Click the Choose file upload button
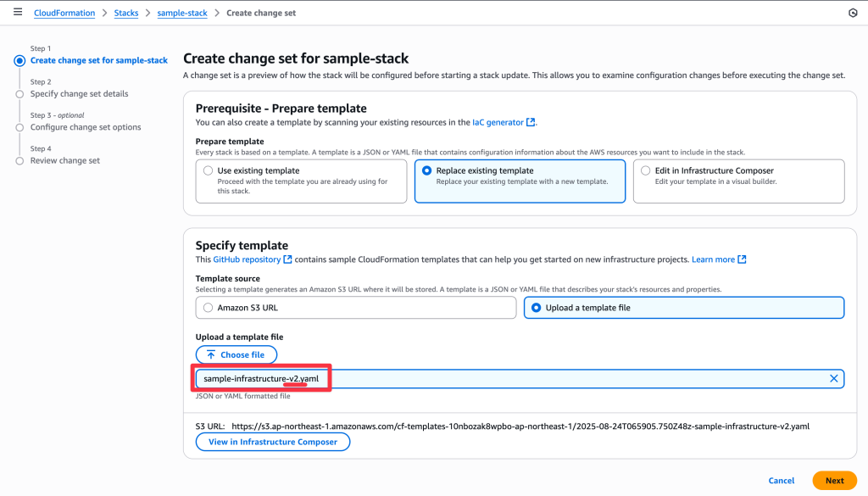Viewport: 868px width, 496px height. (236, 355)
